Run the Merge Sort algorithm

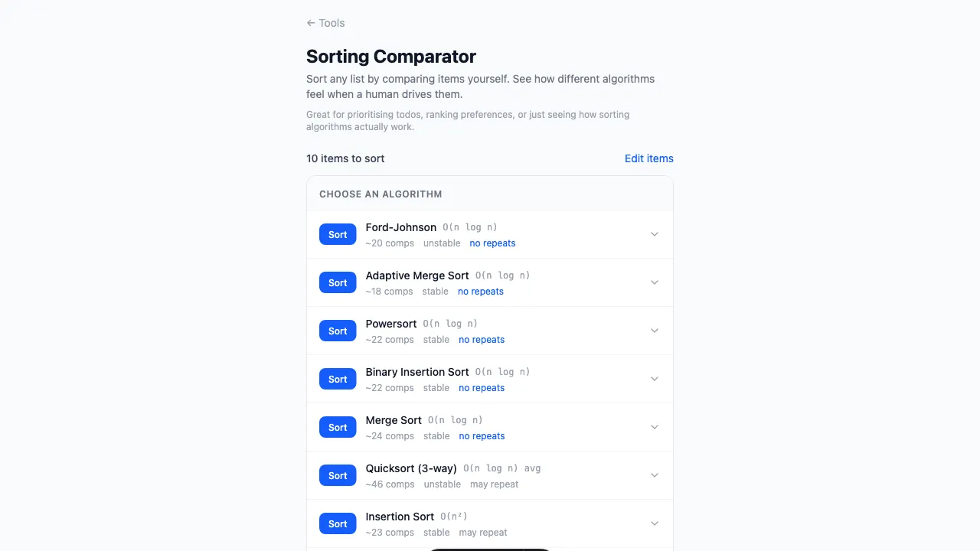tap(338, 427)
